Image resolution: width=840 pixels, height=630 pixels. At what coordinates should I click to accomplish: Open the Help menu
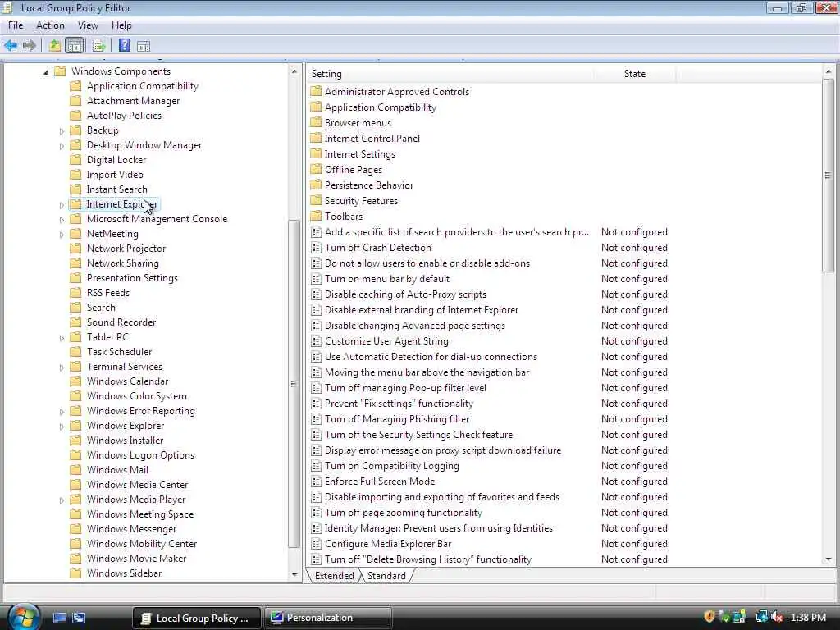[121, 25]
